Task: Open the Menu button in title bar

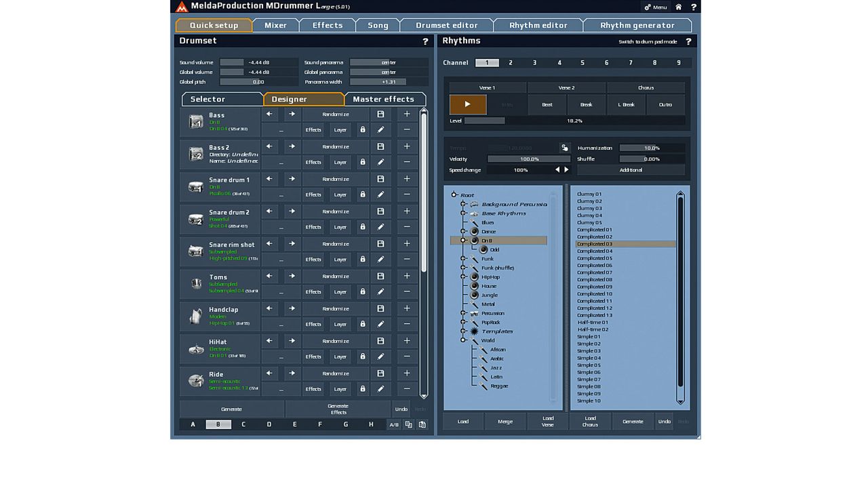Action: click(656, 7)
